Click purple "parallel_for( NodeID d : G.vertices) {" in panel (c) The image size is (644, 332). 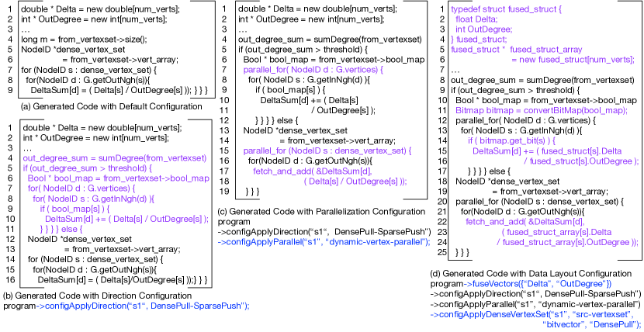[x=313, y=71]
